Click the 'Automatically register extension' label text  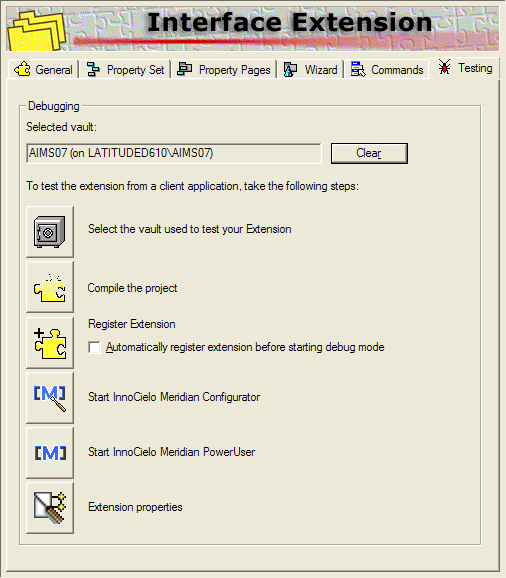245,347
